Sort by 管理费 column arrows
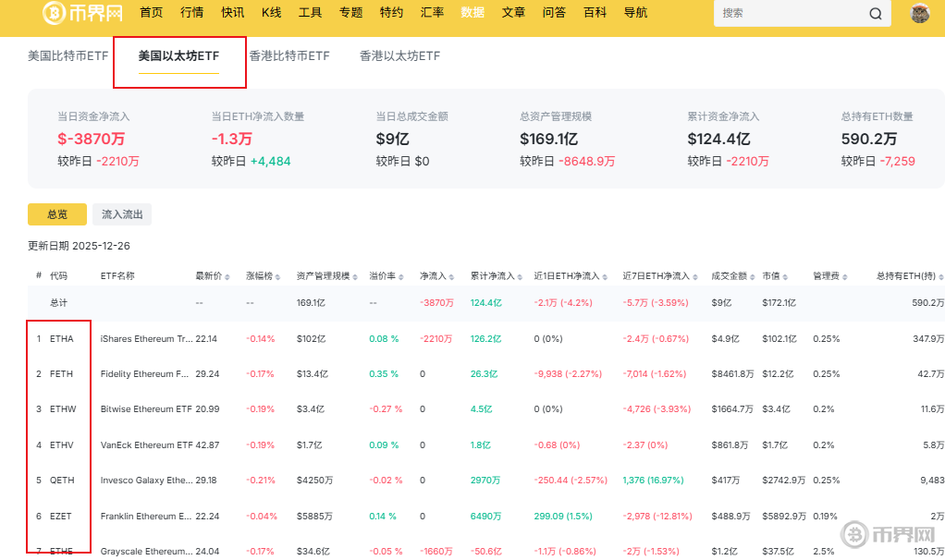945x560 pixels. point(844,276)
